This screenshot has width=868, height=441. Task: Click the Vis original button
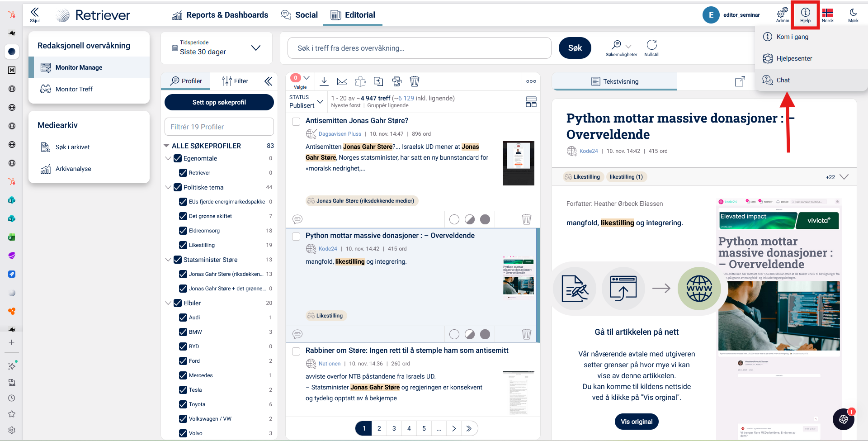click(637, 422)
